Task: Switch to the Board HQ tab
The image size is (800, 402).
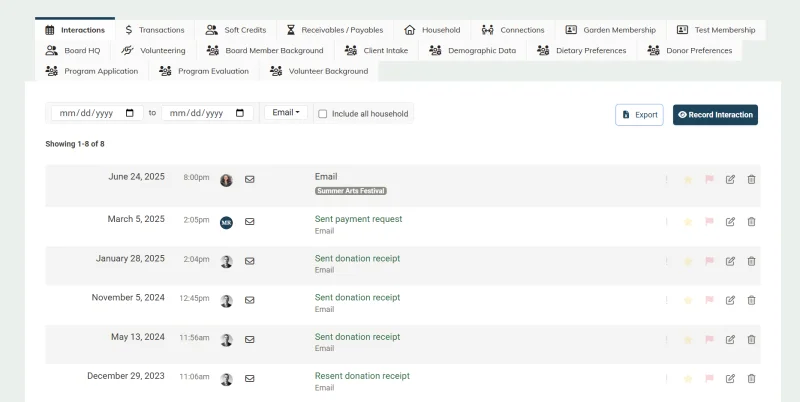Action: [x=73, y=51]
